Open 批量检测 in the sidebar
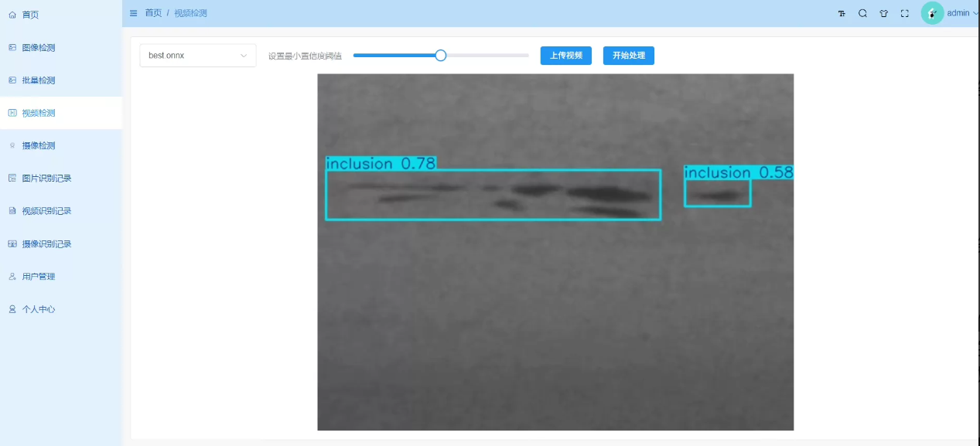980x446 pixels. coord(61,80)
